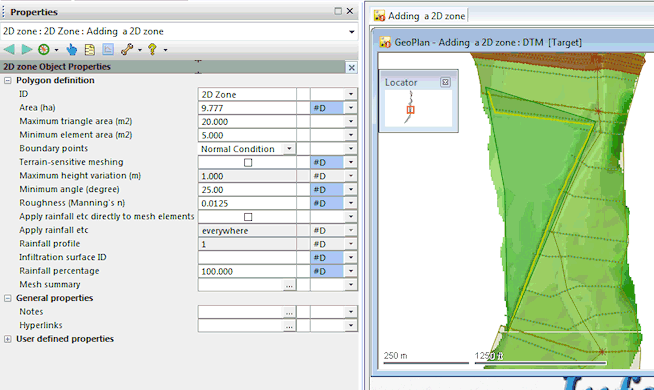The width and height of the screenshot is (654, 390).
Task: Click the Maximum height variation field 1.000
Action: pyautogui.click(x=247, y=176)
